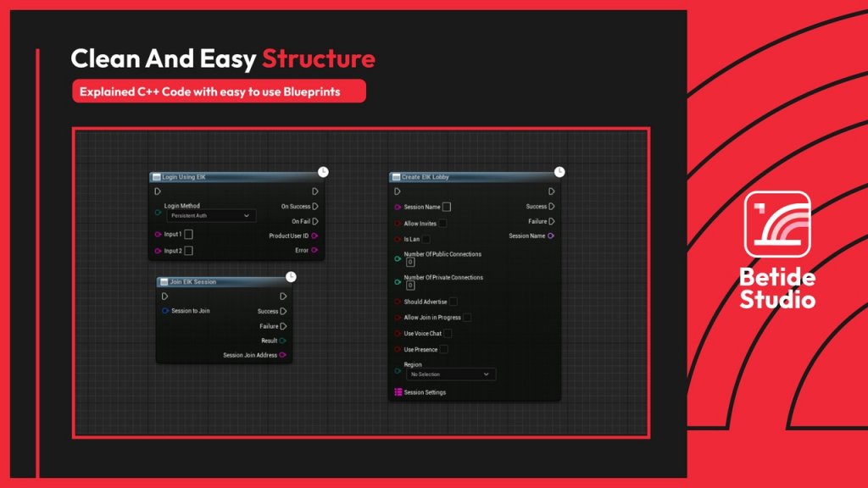Toggle the Allow Join in Progress checkbox
This screenshot has width=868, height=488.
tap(467, 318)
